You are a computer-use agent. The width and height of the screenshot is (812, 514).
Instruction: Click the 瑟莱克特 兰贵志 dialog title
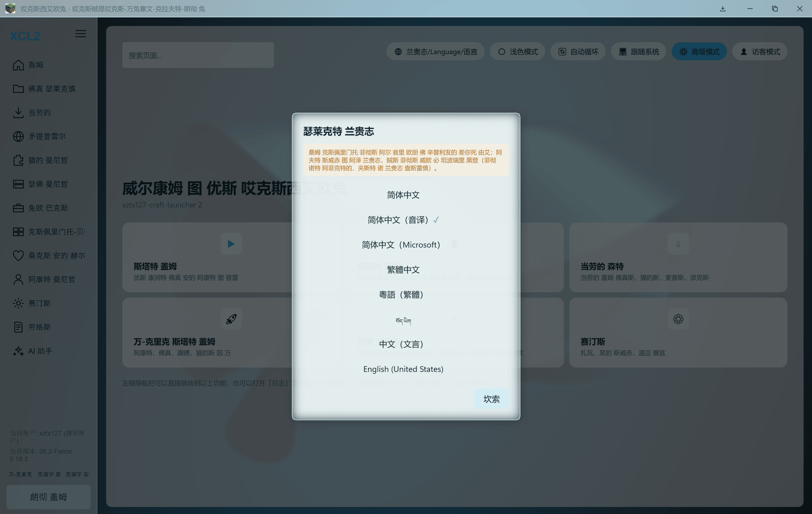tap(339, 131)
